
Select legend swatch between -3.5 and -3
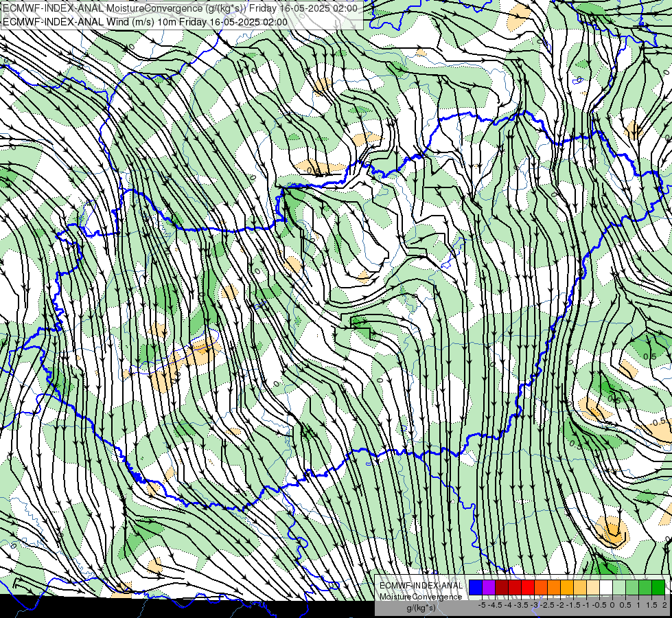pos(528,588)
